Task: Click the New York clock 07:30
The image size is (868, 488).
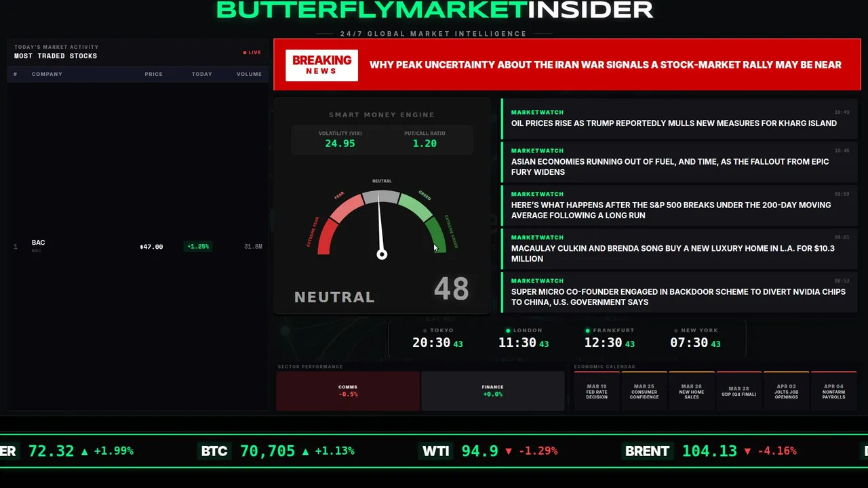Action: (x=689, y=343)
